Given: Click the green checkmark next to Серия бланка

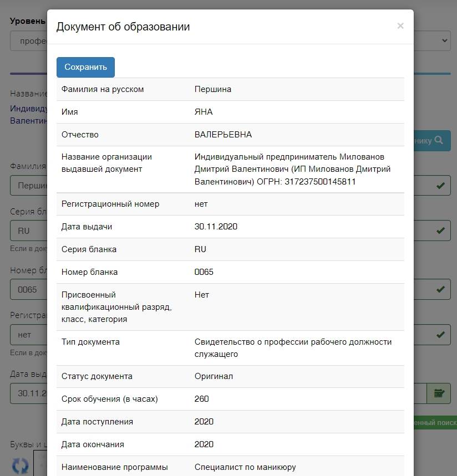Looking at the screenshot, I should pyautogui.click(x=441, y=230).
